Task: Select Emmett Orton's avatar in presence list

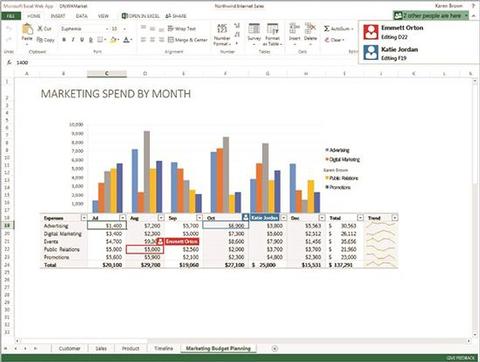Action: click(x=371, y=32)
